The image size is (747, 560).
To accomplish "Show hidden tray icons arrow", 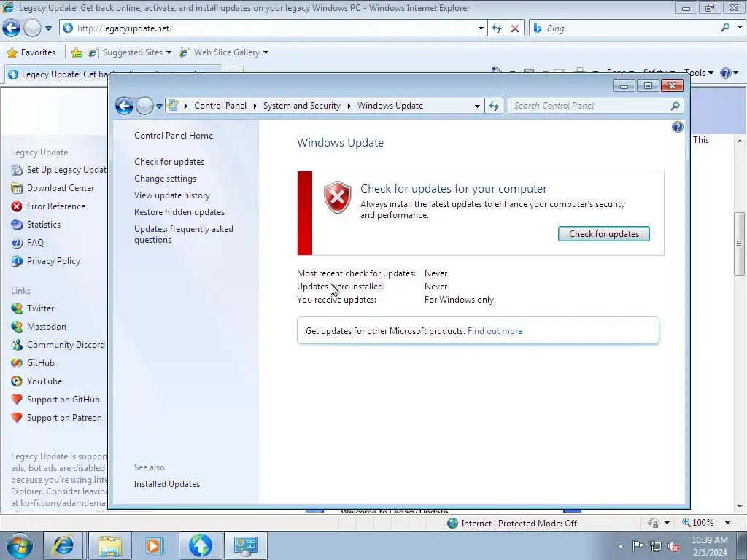I will pyautogui.click(x=620, y=546).
